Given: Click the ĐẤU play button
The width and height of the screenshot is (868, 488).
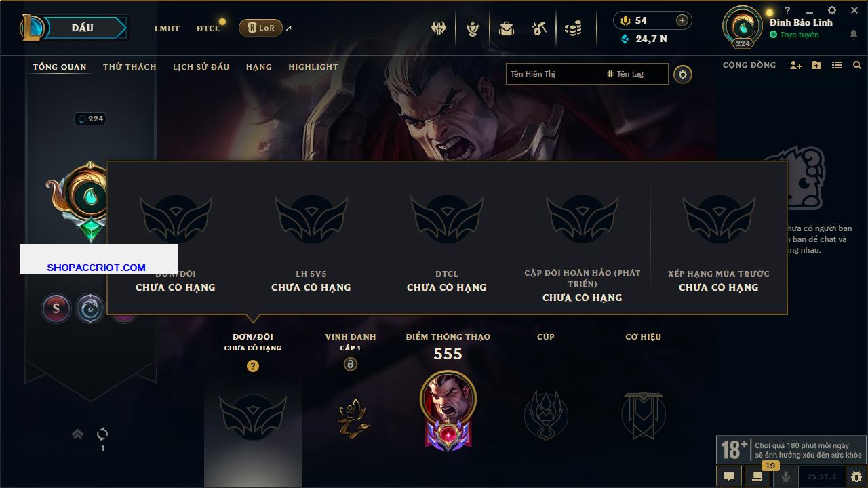Looking at the screenshot, I should 82,28.
